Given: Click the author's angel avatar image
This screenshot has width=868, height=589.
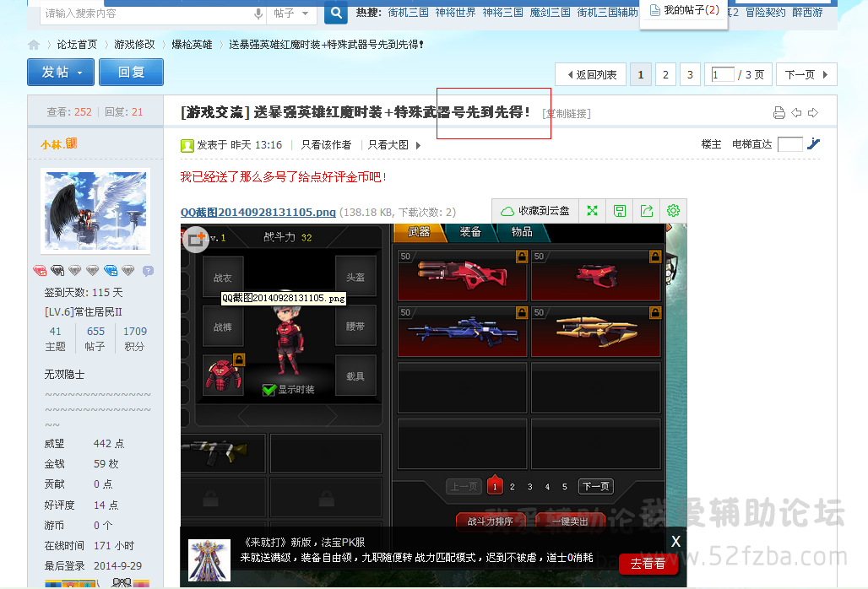Looking at the screenshot, I should [x=95, y=211].
